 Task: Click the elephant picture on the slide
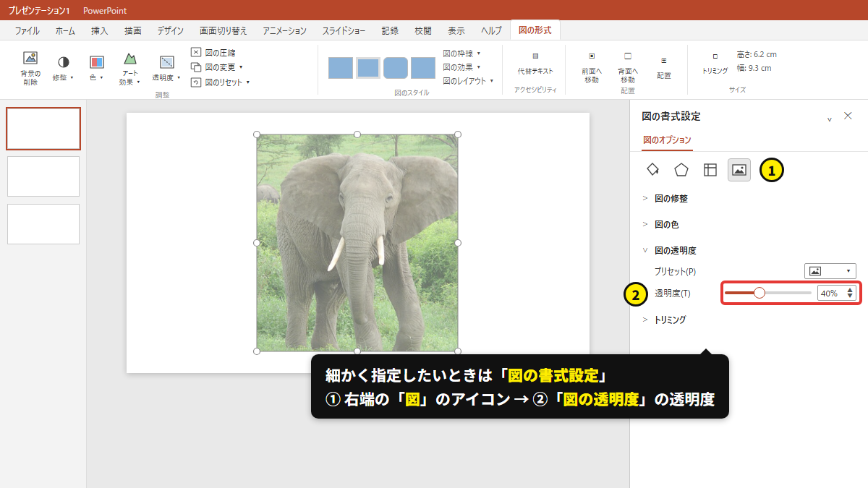tap(357, 243)
